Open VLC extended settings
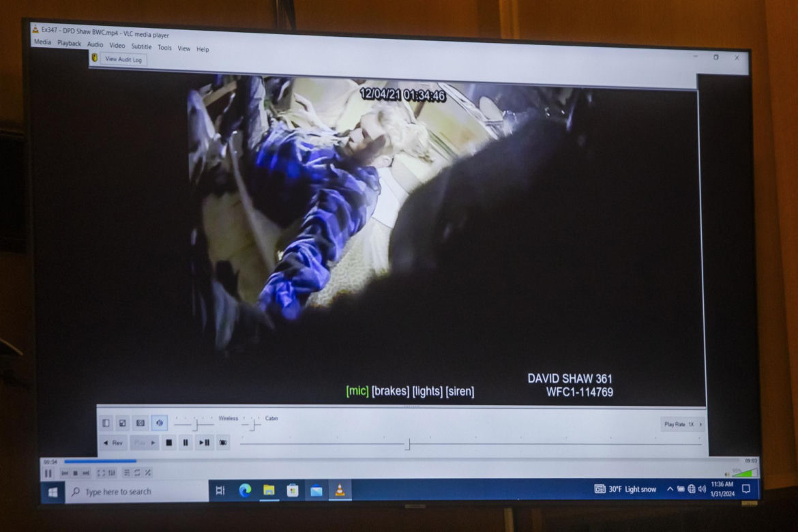Viewport: 798px width, 532px height. pos(112,473)
